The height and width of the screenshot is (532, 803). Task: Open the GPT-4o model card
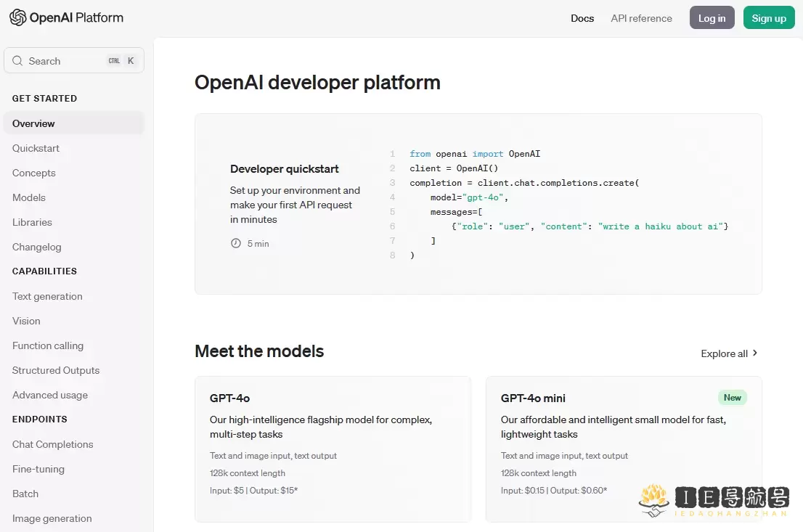point(333,449)
